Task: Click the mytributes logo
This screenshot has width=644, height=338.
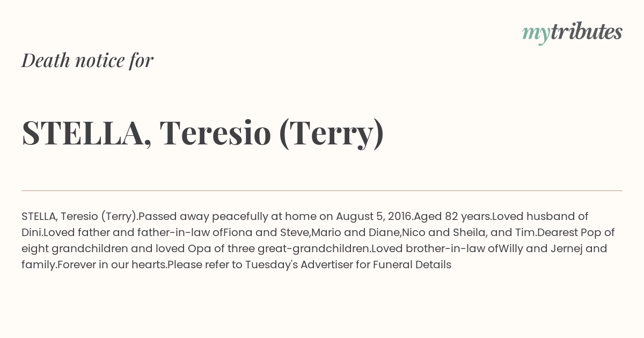Action: (x=572, y=33)
